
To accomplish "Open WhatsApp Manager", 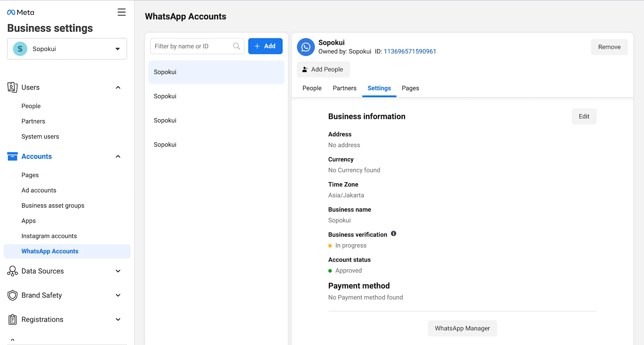I will click(462, 328).
